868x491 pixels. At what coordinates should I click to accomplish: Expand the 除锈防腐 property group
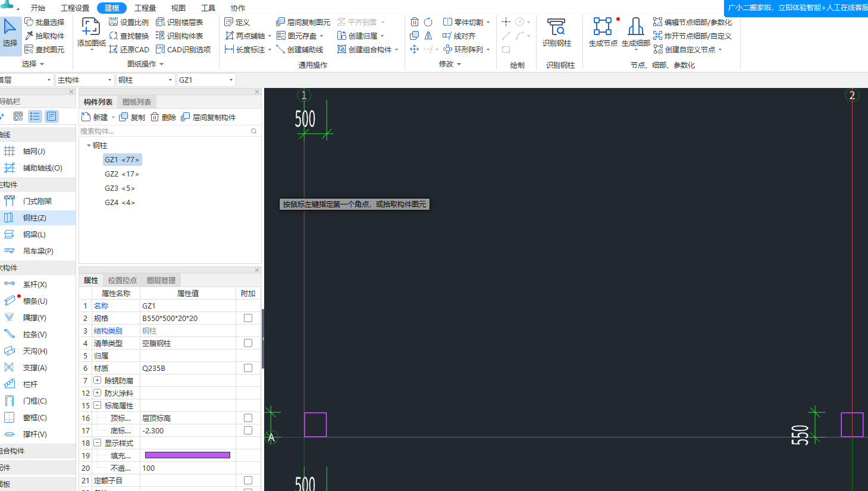(x=97, y=380)
